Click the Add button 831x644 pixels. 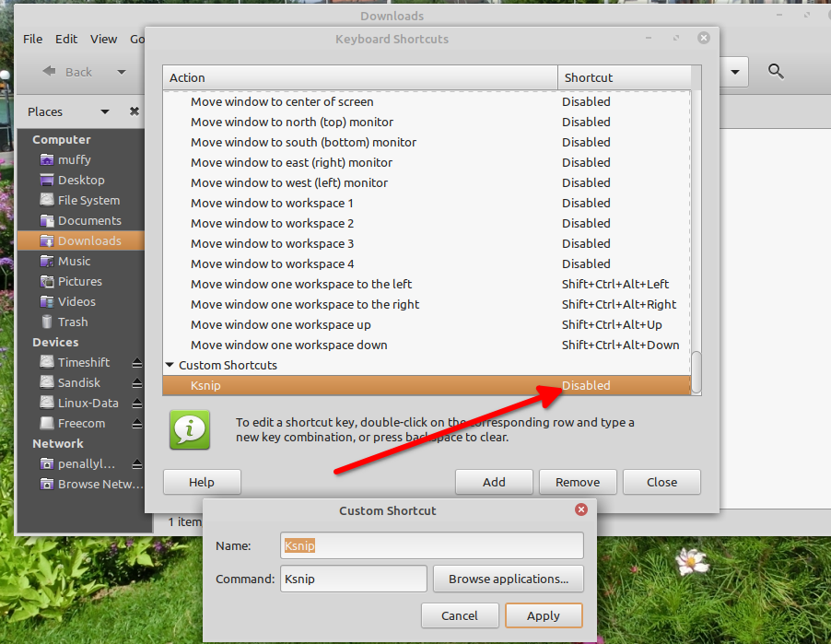[494, 482]
